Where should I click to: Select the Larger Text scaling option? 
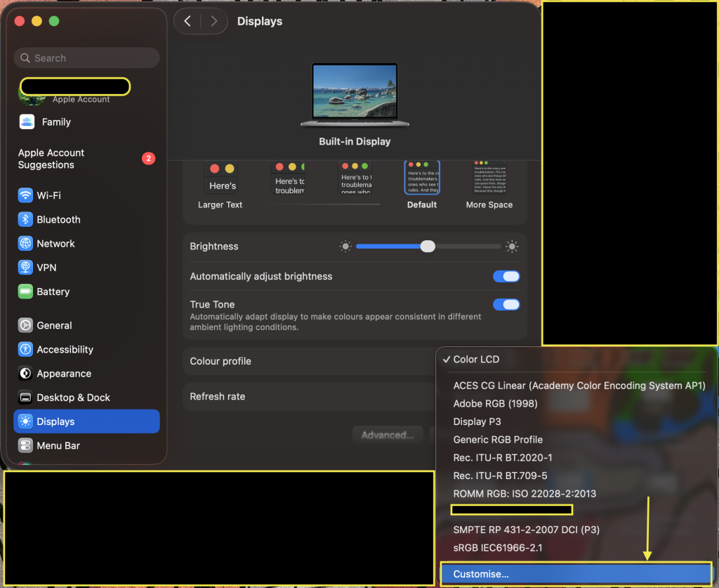click(x=221, y=183)
